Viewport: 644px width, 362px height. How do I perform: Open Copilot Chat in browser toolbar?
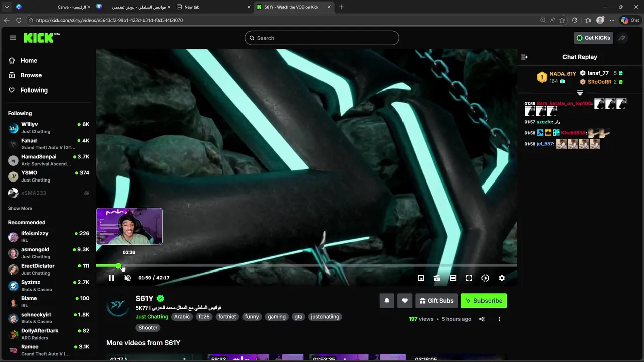tap(630, 20)
